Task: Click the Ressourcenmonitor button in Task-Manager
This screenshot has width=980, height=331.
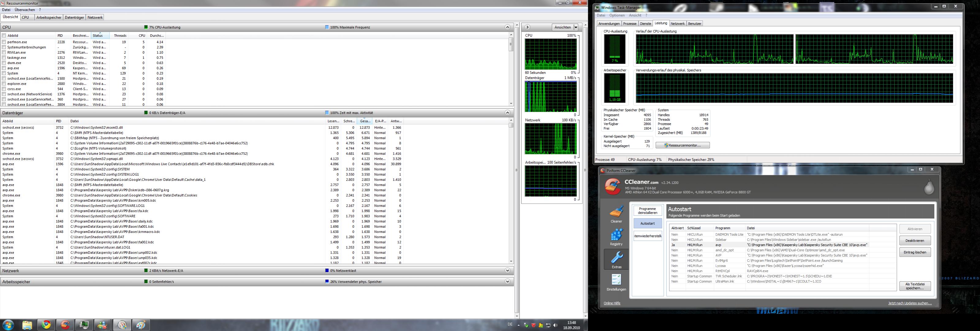Action: coord(683,145)
